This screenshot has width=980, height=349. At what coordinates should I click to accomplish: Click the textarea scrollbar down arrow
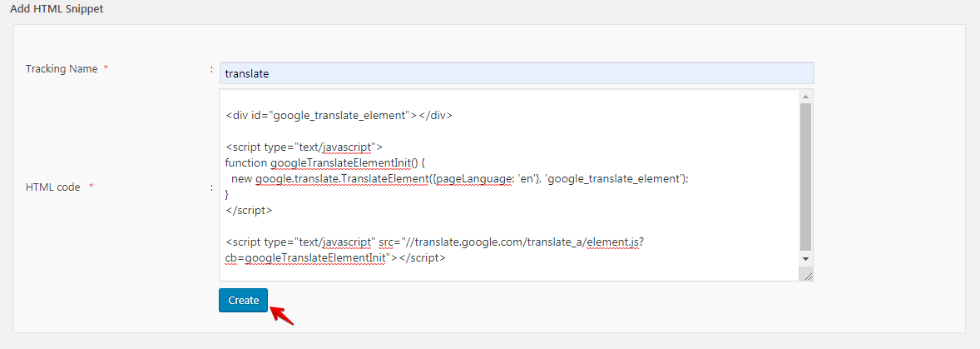[805, 259]
